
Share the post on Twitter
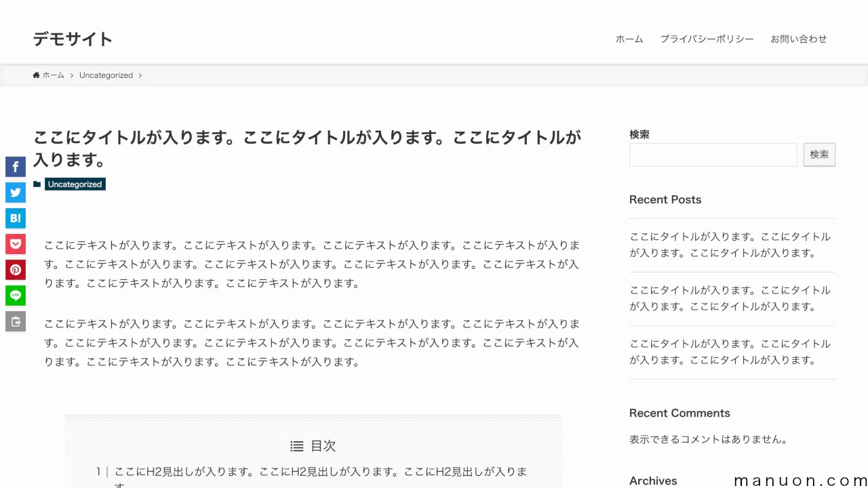pos(16,192)
